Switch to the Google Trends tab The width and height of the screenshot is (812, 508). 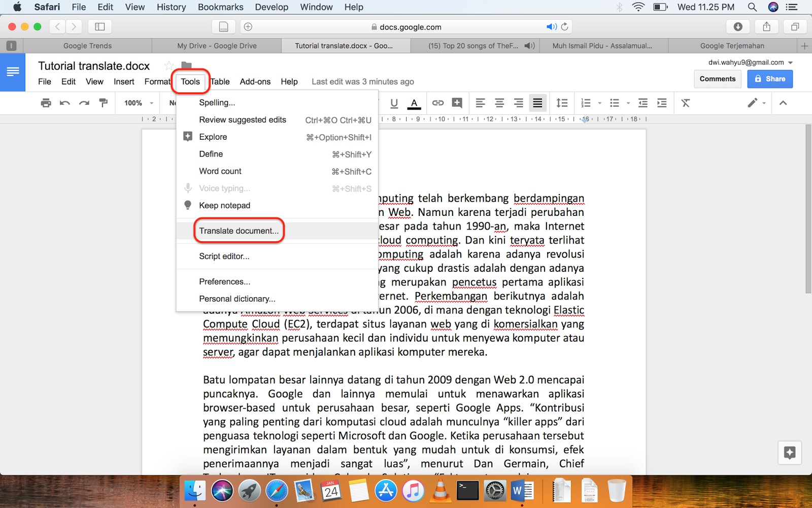(x=87, y=46)
